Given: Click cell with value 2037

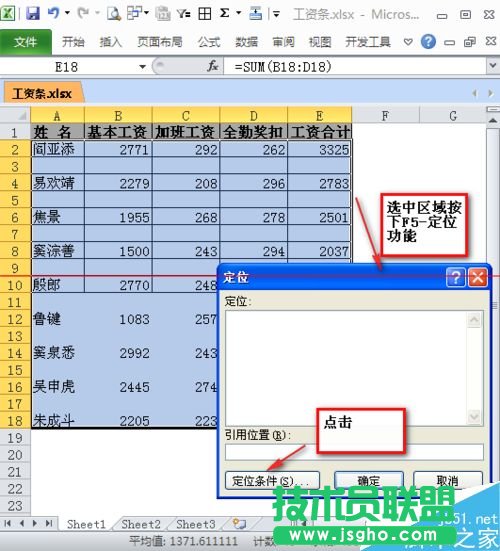Looking at the screenshot, I should [319, 251].
